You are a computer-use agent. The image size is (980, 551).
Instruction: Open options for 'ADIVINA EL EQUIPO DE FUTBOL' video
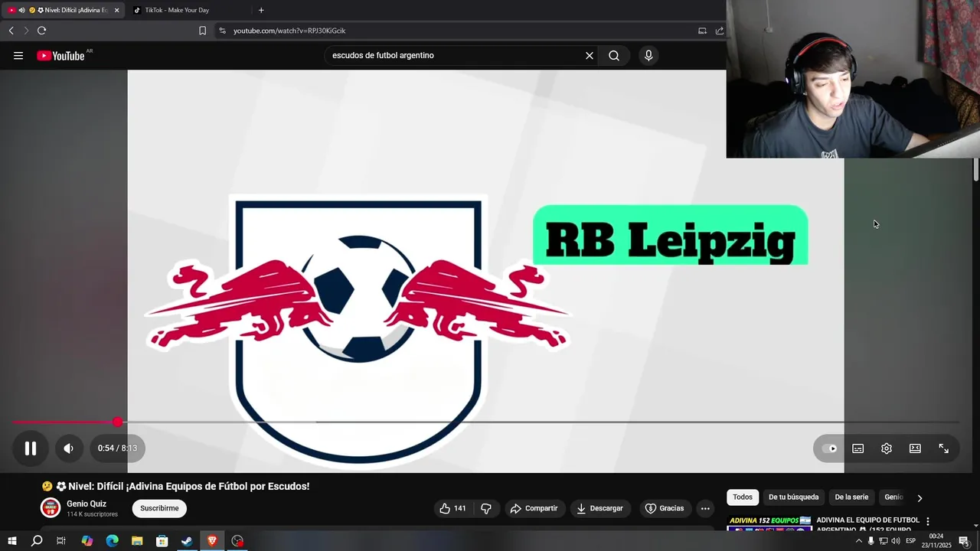click(x=928, y=521)
